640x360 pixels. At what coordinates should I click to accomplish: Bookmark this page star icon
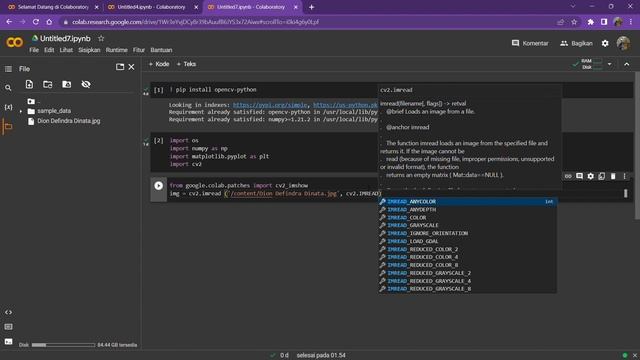[x=574, y=22]
